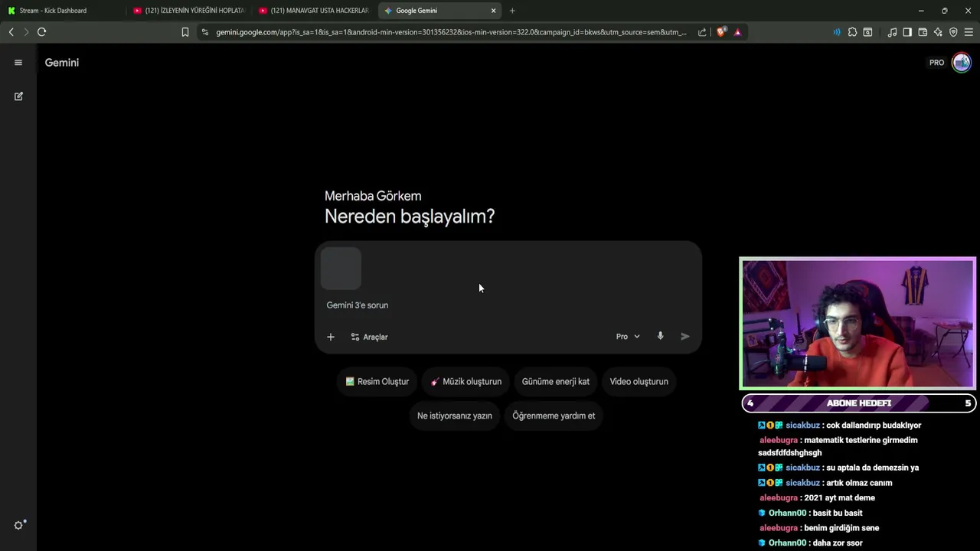Click the Gemini logo text
Screen dimensions: 980x551
(62, 63)
